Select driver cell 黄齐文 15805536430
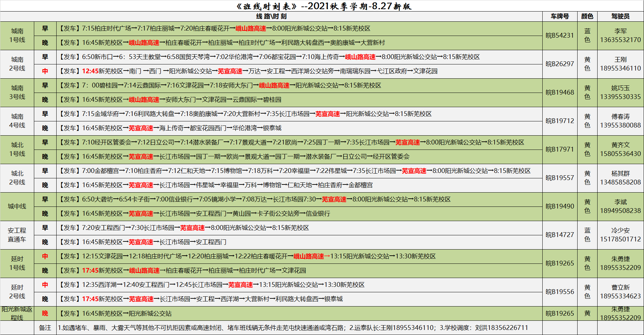The height and width of the screenshot is (335, 644). (620, 150)
